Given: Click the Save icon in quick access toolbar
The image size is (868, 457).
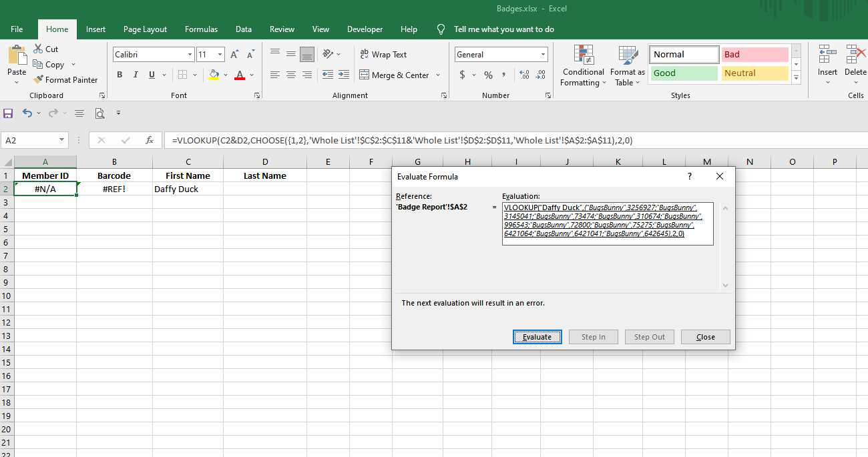Looking at the screenshot, I should coord(8,113).
